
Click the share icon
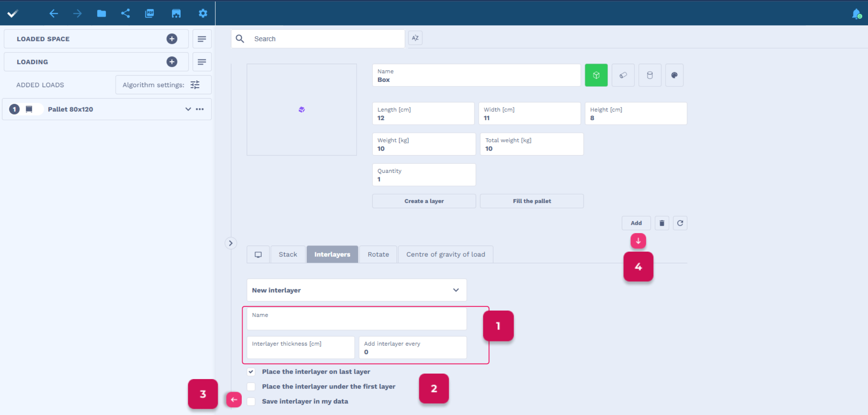(x=125, y=14)
